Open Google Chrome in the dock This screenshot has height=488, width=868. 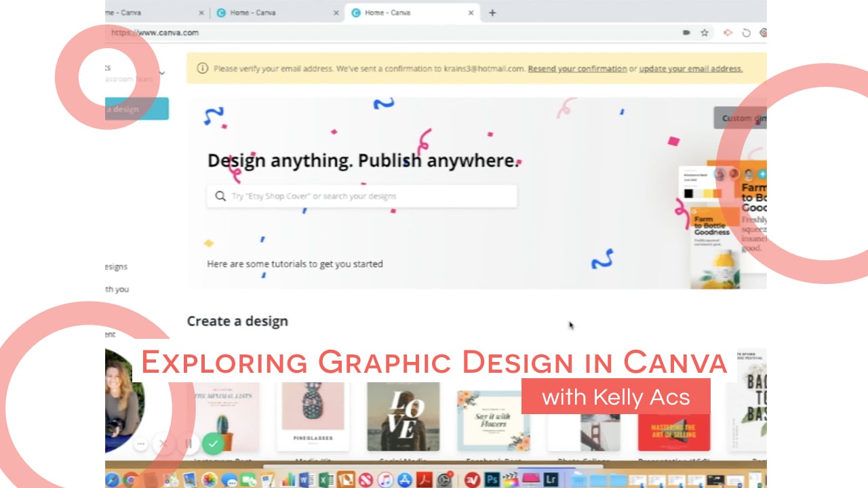[x=130, y=480]
